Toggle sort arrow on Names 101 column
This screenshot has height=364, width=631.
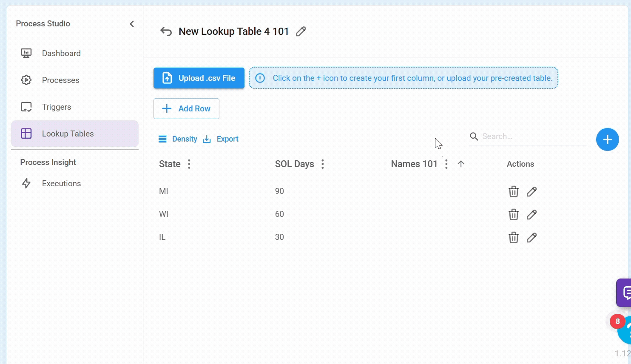pyautogui.click(x=461, y=164)
